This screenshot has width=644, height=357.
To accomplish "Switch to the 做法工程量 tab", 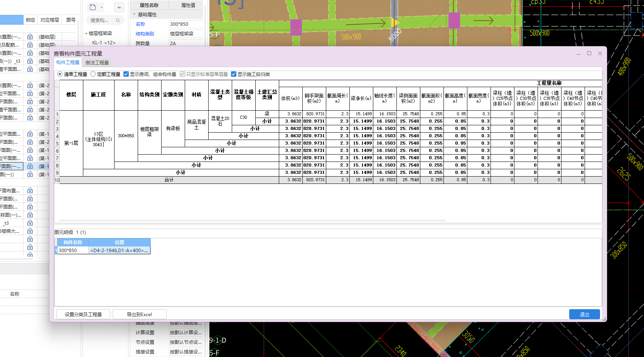I will (x=97, y=62).
